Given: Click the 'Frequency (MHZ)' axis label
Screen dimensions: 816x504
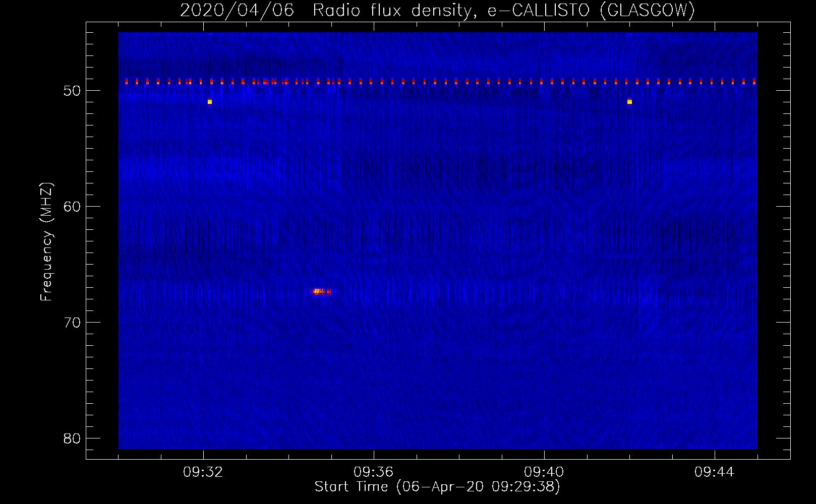Looking at the screenshot, I should coord(46,242).
